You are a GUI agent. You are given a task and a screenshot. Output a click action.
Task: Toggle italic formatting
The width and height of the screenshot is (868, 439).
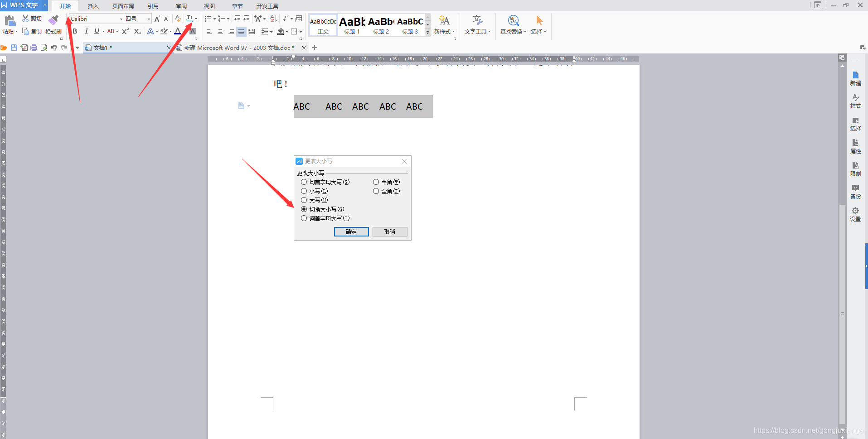coord(86,31)
